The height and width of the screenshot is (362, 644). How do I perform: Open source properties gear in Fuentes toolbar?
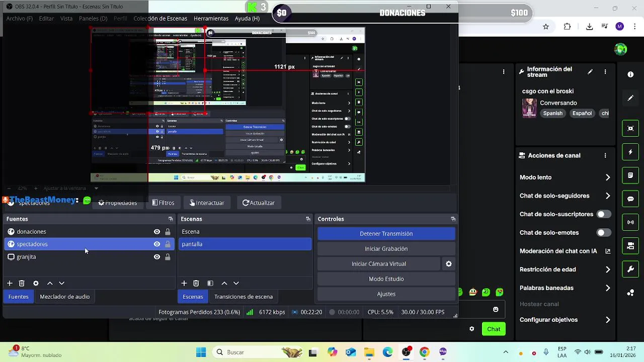click(x=36, y=284)
